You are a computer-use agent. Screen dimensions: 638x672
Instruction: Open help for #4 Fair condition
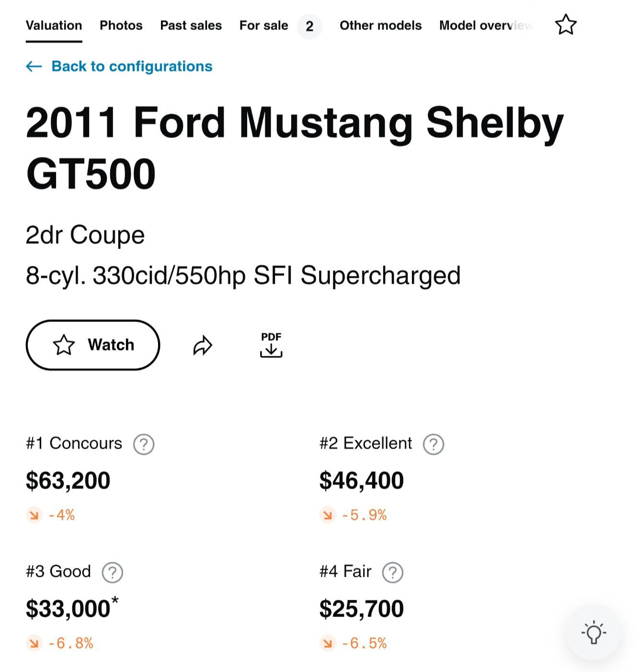393,572
